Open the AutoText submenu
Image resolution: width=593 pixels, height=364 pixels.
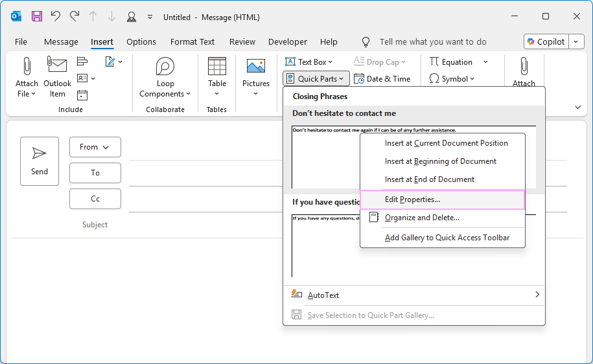[x=414, y=295]
